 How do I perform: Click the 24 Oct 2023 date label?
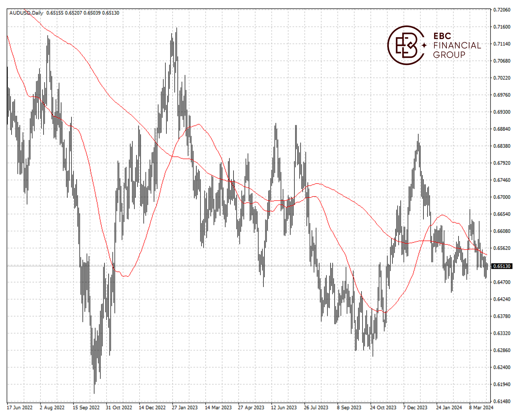pos(383,408)
